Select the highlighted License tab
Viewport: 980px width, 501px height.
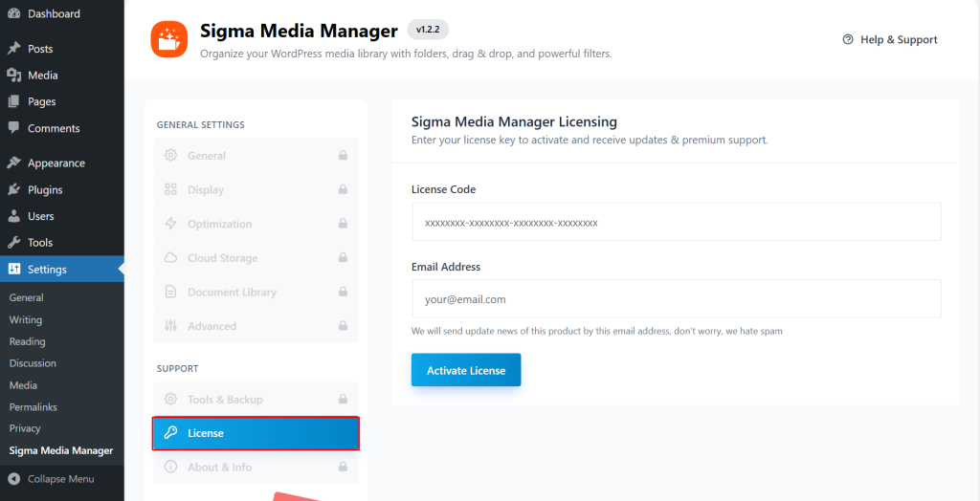[x=256, y=433]
